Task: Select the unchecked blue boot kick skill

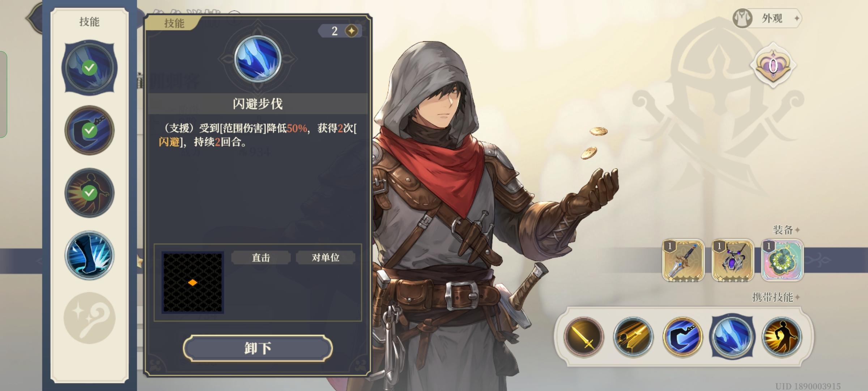Action: point(89,256)
